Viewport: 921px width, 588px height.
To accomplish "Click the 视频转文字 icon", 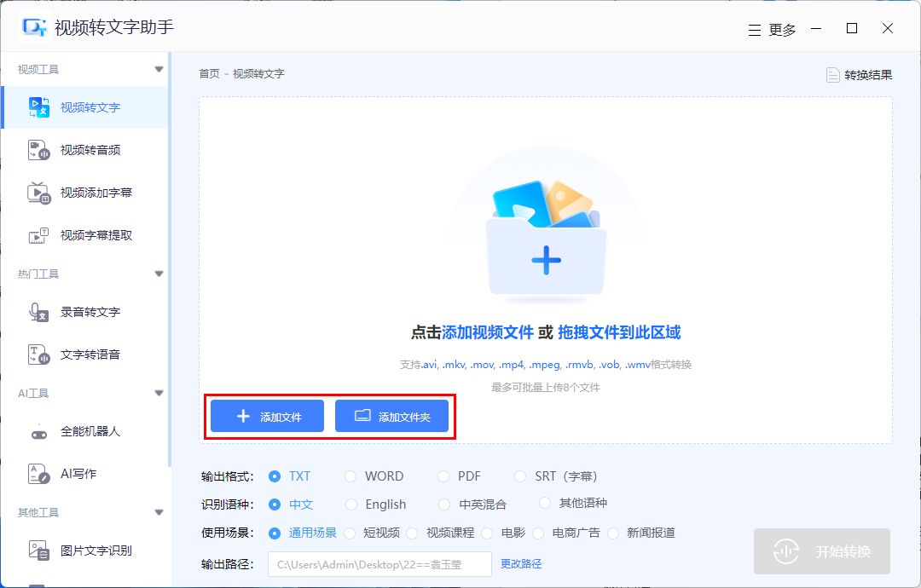I will [x=38, y=107].
